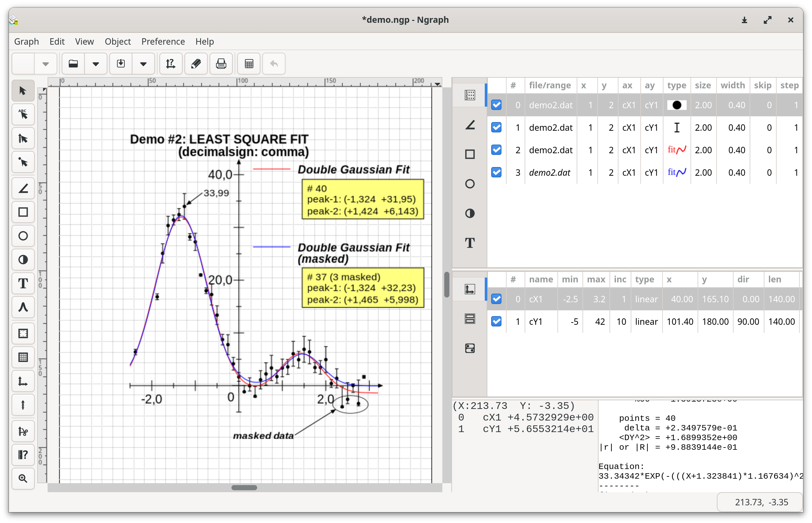Select the pointer arrow tool
The height and width of the screenshot is (523, 812).
tap(23, 91)
